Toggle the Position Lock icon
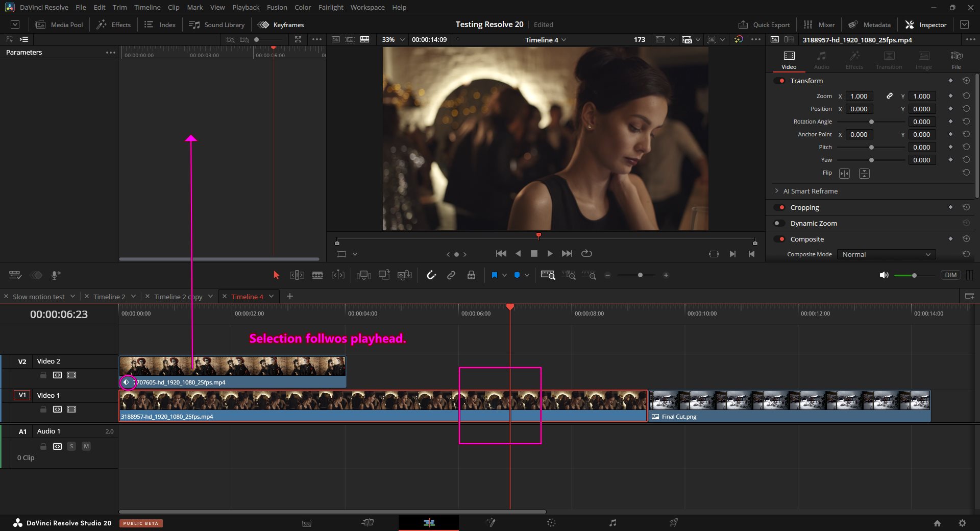980x531 pixels. [x=471, y=275]
